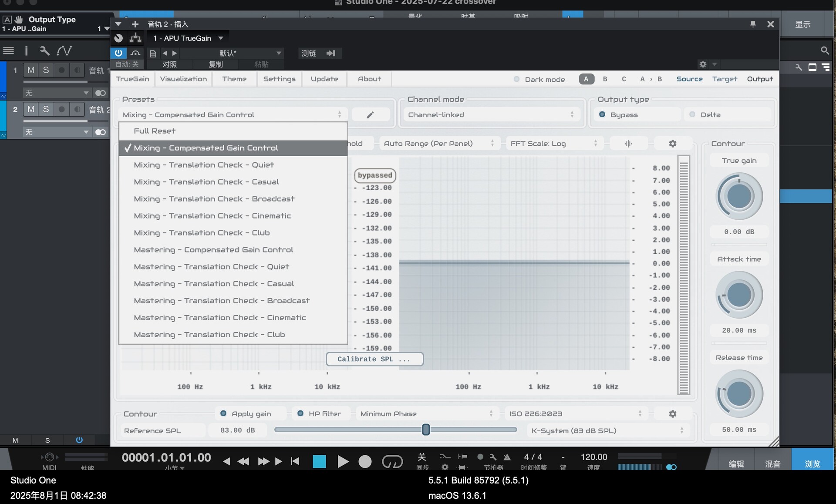Switch to the Visualization tab
836x504 pixels.
(183, 79)
